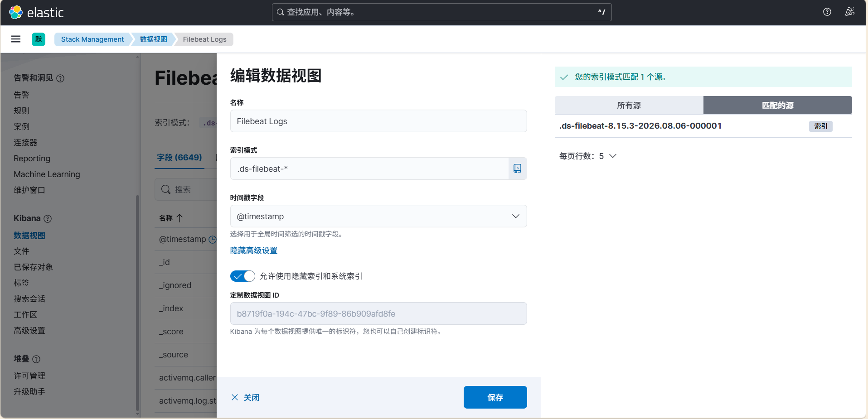Open 连接器 in sidebar

(x=25, y=142)
